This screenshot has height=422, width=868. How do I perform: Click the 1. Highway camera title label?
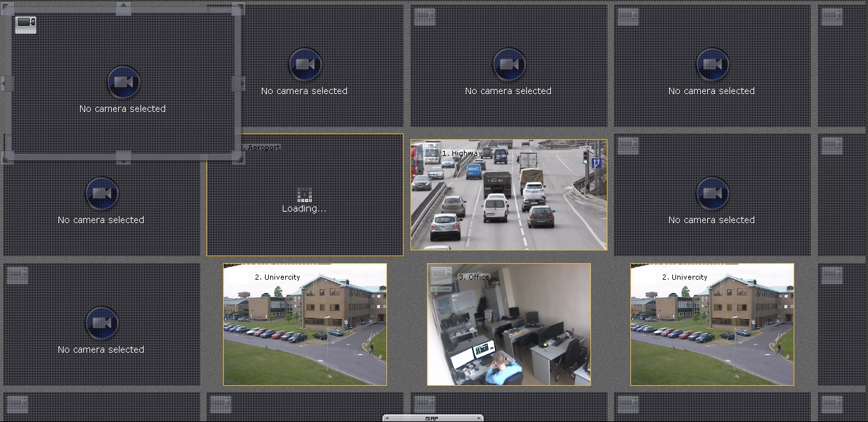pos(462,153)
